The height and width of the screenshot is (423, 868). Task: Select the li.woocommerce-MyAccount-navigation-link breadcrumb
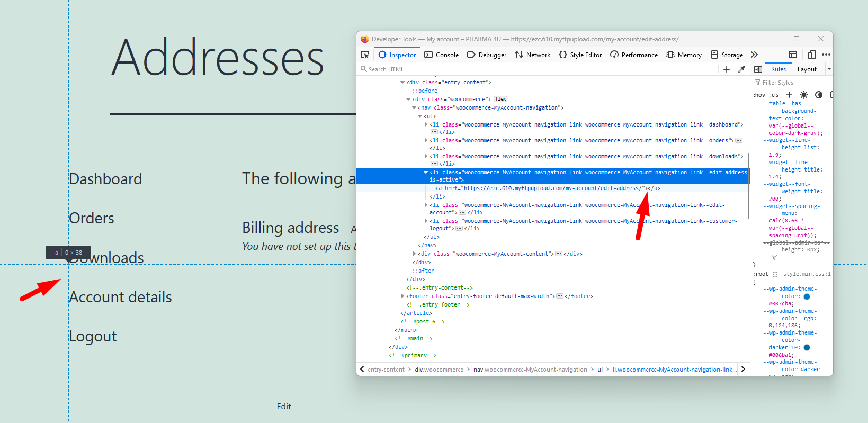tap(675, 370)
